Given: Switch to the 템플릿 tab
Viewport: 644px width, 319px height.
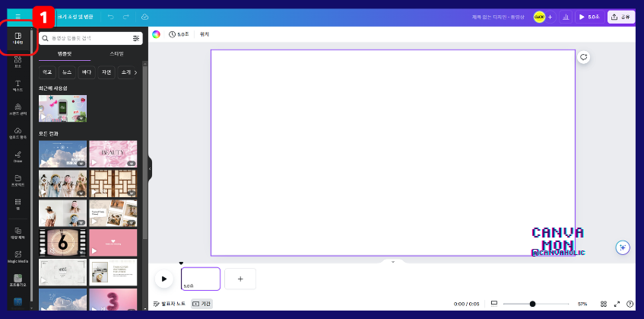Looking at the screenshot, I should pos(65,54).
